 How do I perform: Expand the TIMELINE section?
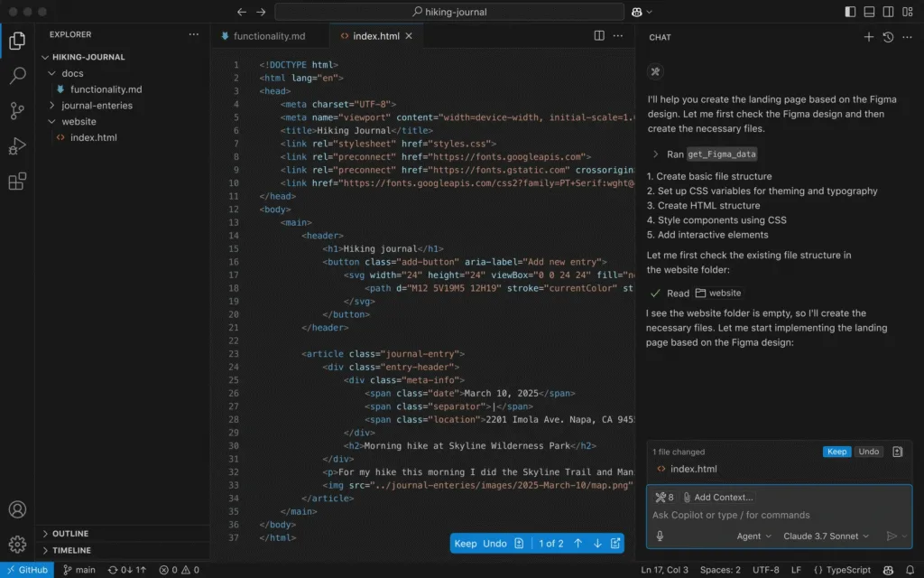pyautogui.click(x=123, y=550)
